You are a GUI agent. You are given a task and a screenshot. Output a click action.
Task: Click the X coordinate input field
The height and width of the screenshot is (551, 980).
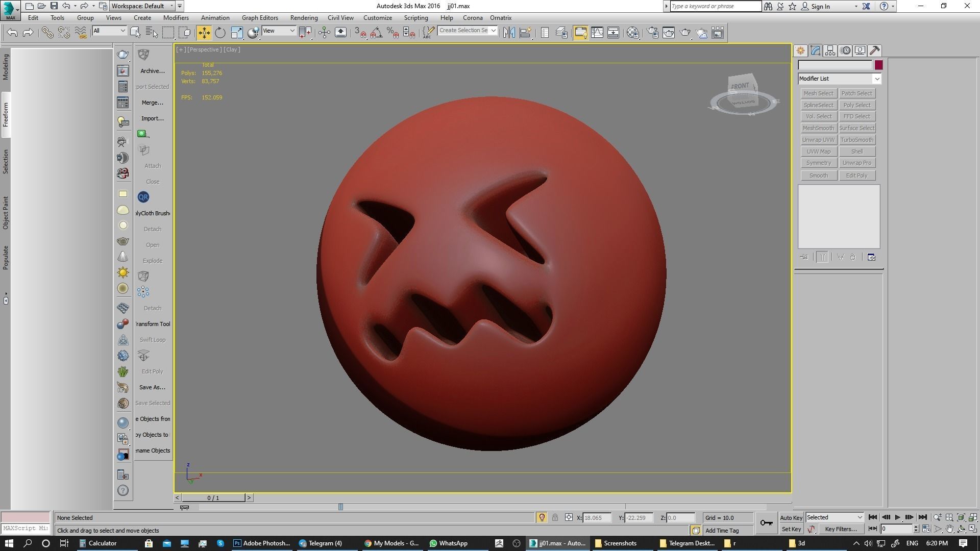point(597,517)
